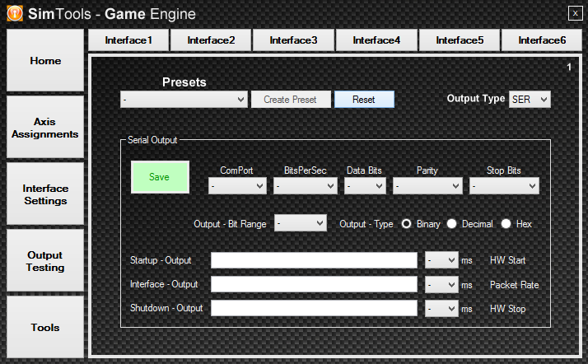Go to the Axis Assignments page

click(45, 128)
